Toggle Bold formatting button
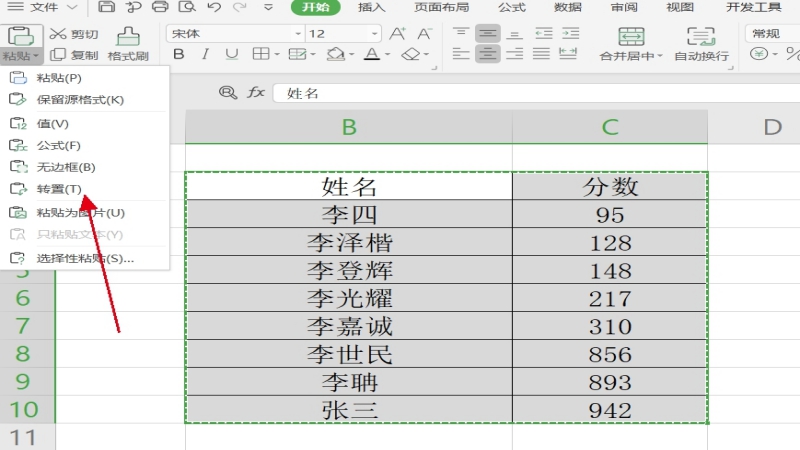Image resolution: width=800 pixels, height=450 pixels. (x=178, y=54)
